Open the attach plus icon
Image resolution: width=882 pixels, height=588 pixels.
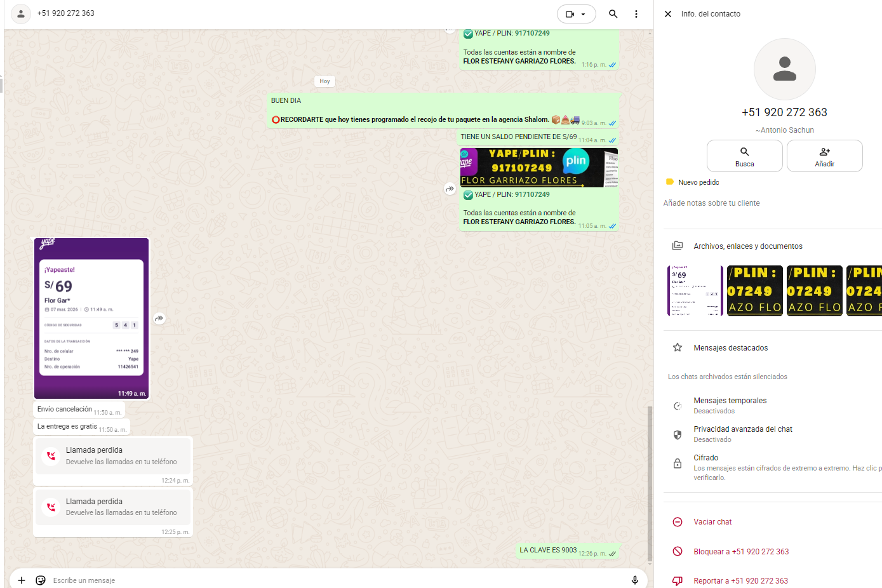tap(22, 580)
